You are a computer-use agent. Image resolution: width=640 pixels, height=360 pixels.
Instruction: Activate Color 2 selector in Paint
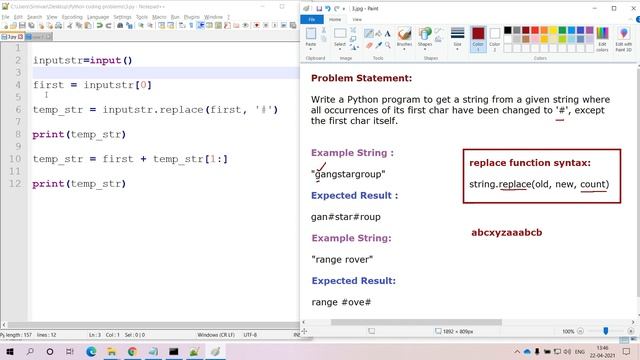coord(495,39)
